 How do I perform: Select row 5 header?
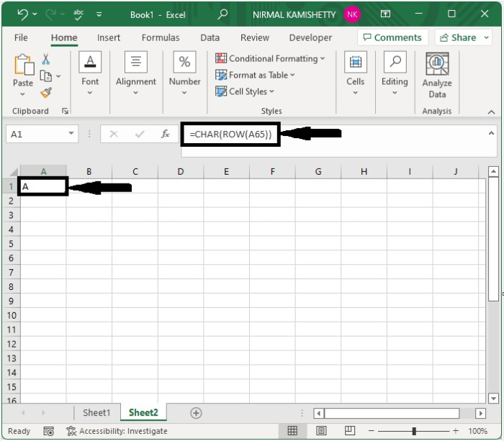tap(12, 244)
